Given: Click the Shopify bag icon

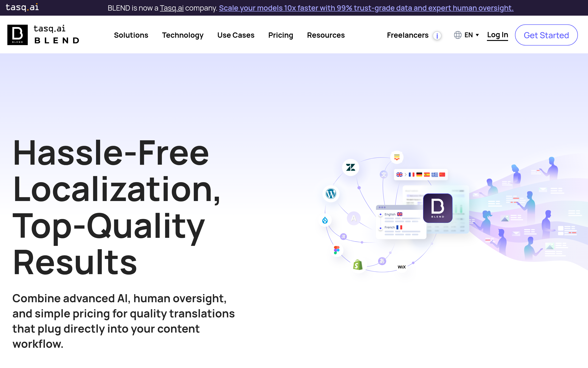Looking at the screenshot, I should tap(358, 265).
